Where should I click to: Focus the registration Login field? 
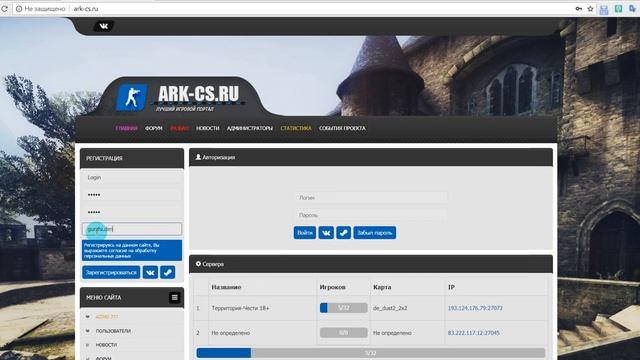click(132, 178)
